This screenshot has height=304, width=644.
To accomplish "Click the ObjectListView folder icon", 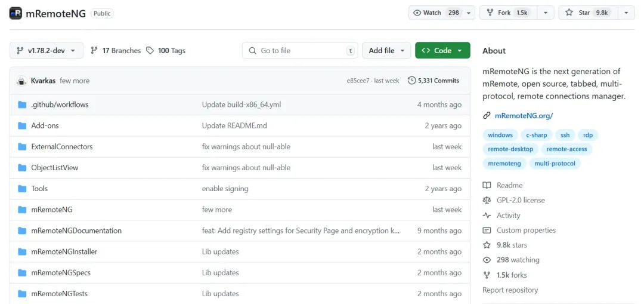I will [22, 168].
